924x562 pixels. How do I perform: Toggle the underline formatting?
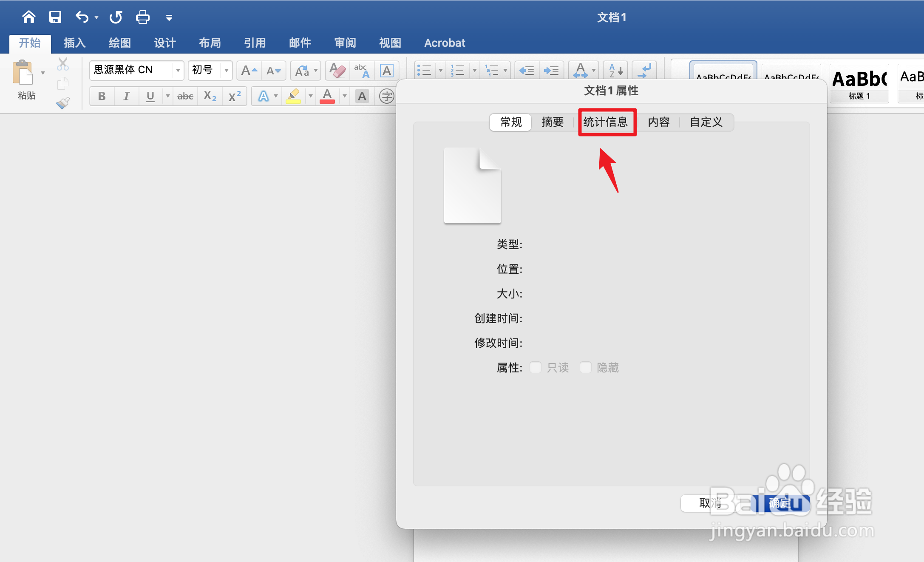point(150,96)
